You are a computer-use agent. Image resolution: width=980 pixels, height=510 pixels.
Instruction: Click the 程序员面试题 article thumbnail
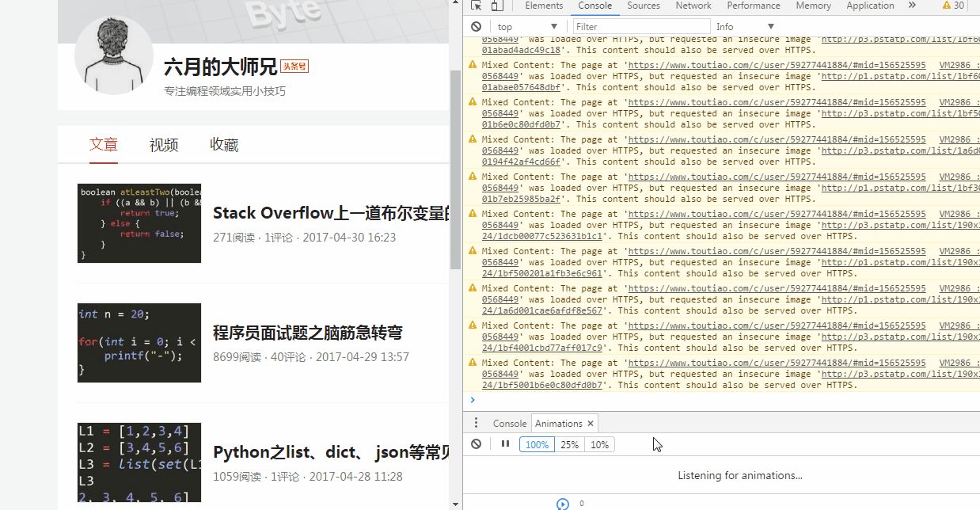[139, 343]
